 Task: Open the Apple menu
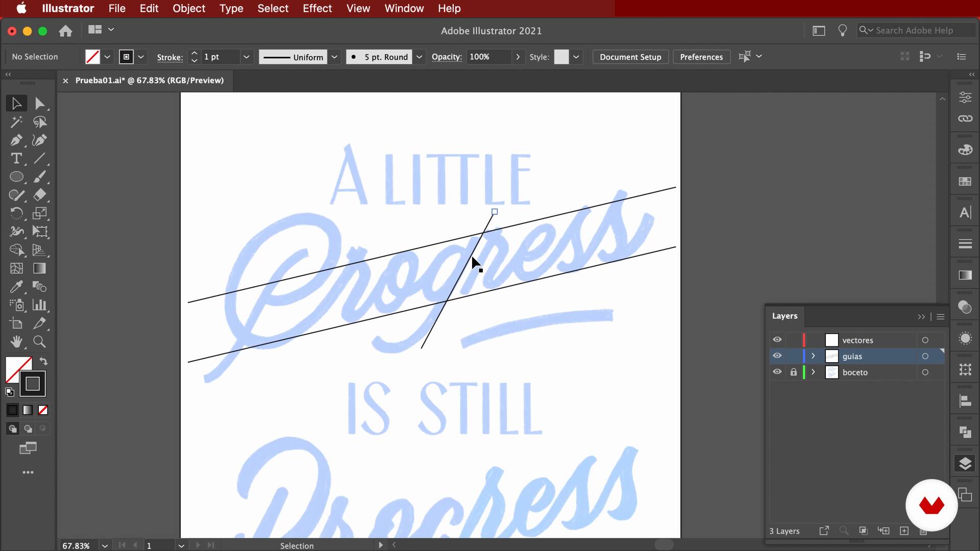(x=21, y=8)
